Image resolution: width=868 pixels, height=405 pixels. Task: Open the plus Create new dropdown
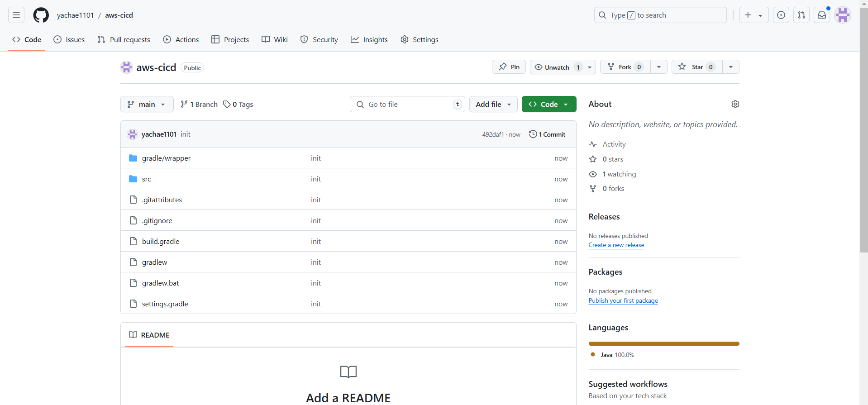pyautogui.click(x=754, y=15)
